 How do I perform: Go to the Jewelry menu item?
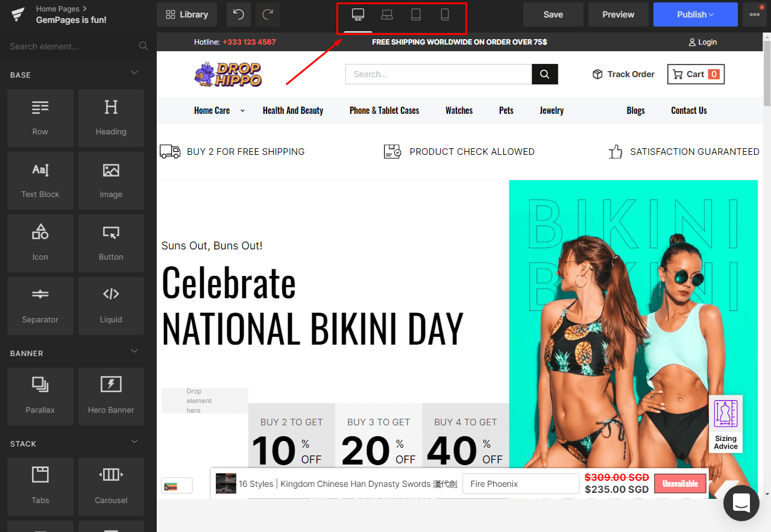[x=552, y=110]
